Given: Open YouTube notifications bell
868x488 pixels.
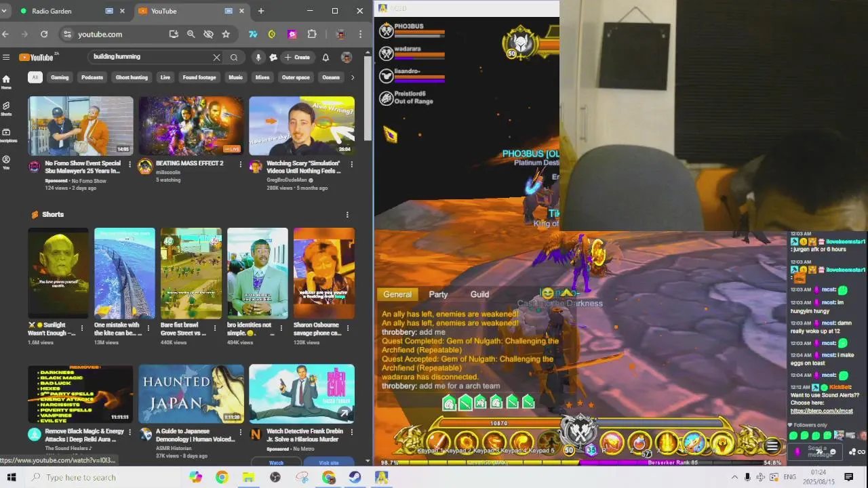Looking at the screenshot, I should click(x=325, y=58).
